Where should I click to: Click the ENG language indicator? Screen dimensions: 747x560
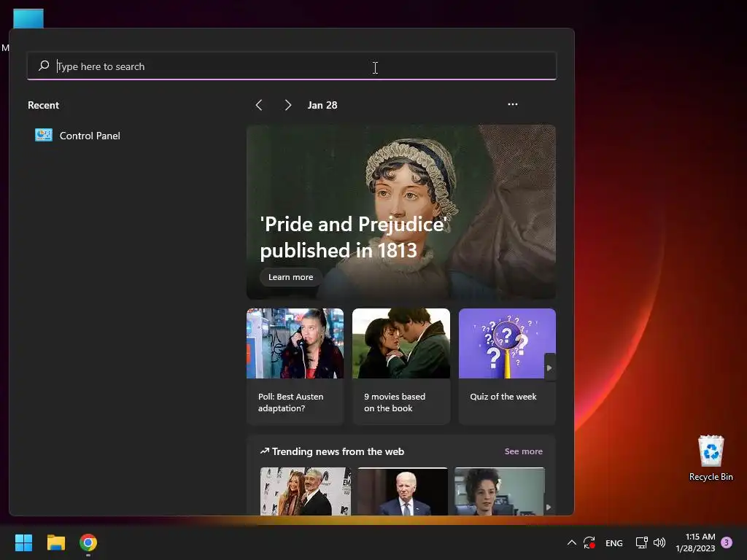tap(614, 542)
